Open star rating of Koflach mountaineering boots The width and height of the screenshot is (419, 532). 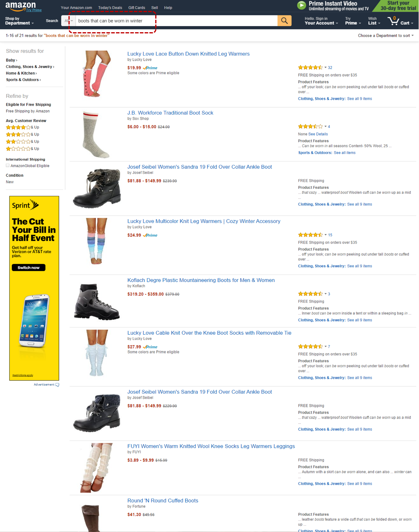point(310,294)
